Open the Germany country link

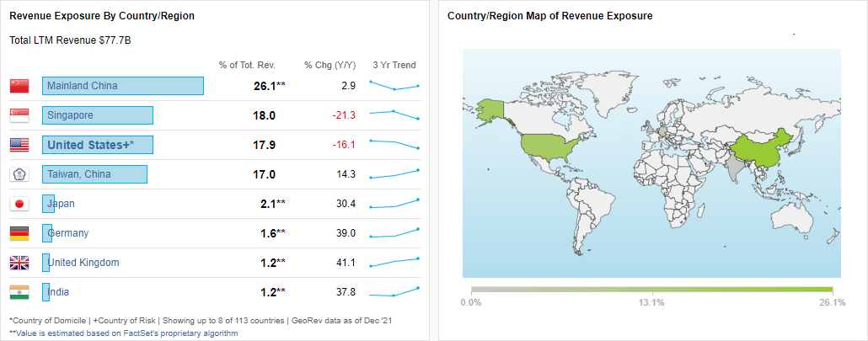(x=68, y=233)
